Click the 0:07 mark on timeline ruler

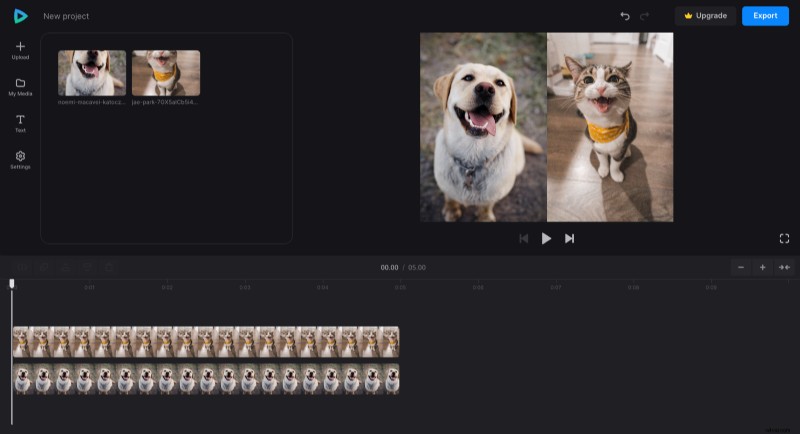click(556, 288)
